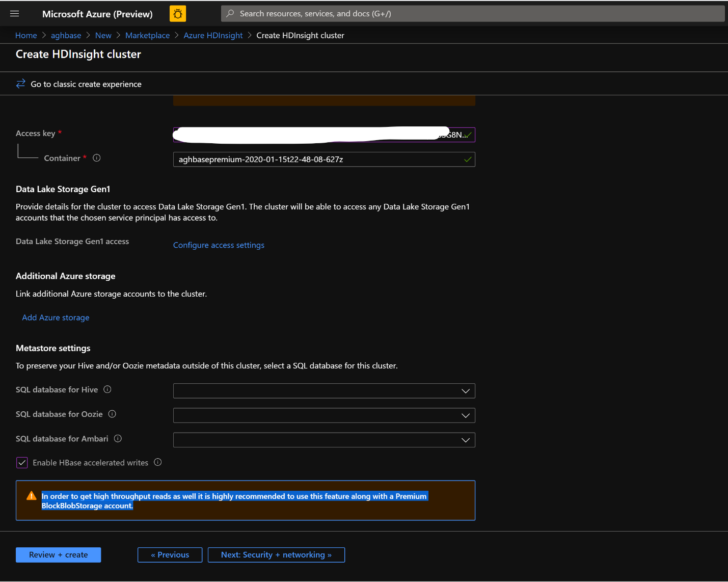Click the portal hamburger menu icon

[14, 13]
